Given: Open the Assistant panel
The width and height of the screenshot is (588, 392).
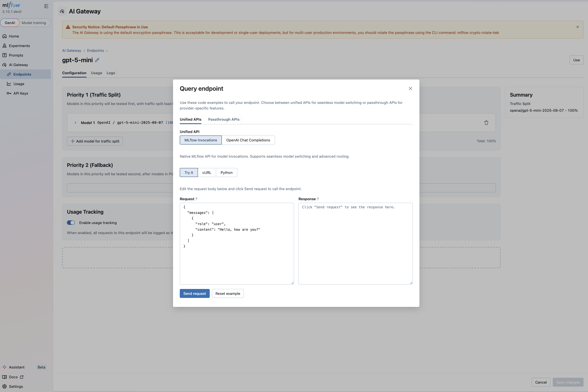Looking at the screenshot, I should [x=17, y=367].
